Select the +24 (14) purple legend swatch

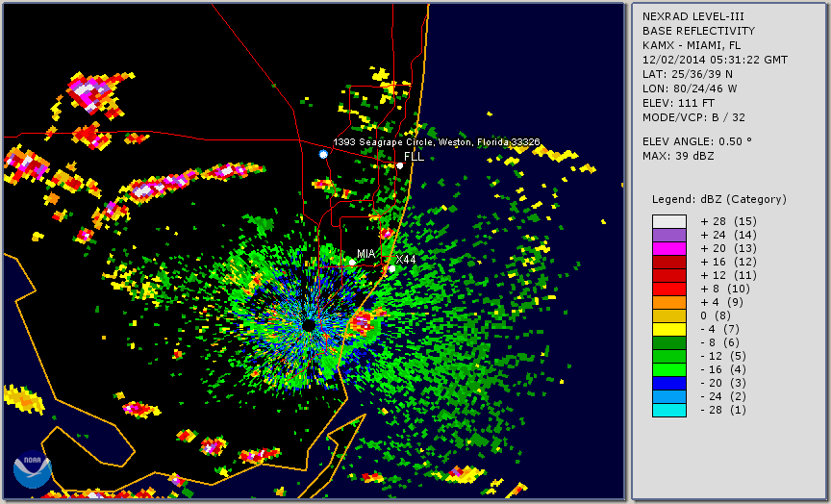click(669, 236)
